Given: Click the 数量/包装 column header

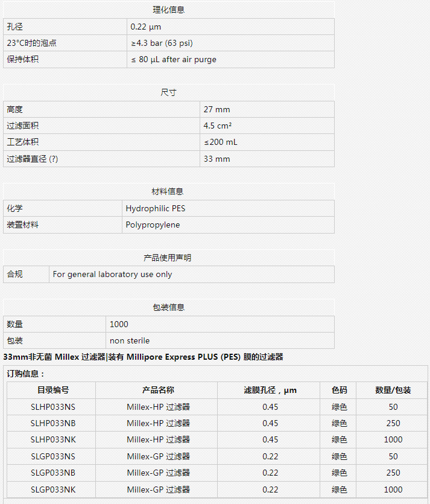Looking at the screenshot, I should tap(393, 390).
